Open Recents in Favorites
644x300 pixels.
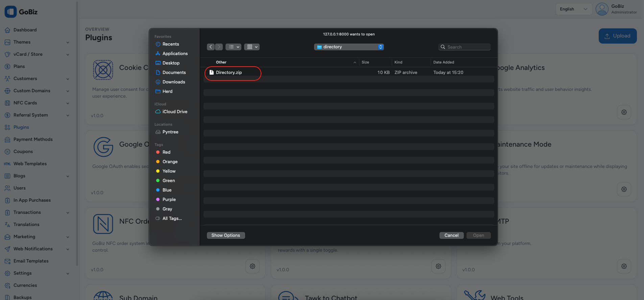click(171, 44)
